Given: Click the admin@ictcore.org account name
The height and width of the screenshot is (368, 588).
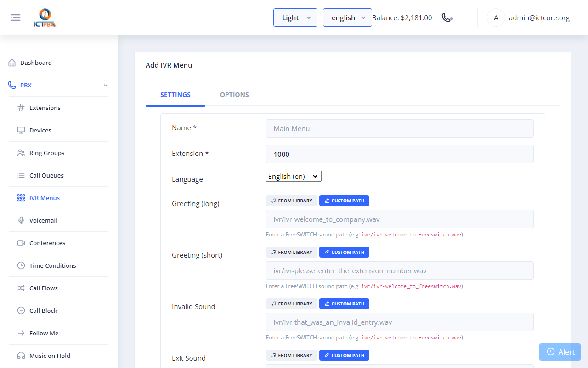Looking at the screenshot, I should [539, 18].
